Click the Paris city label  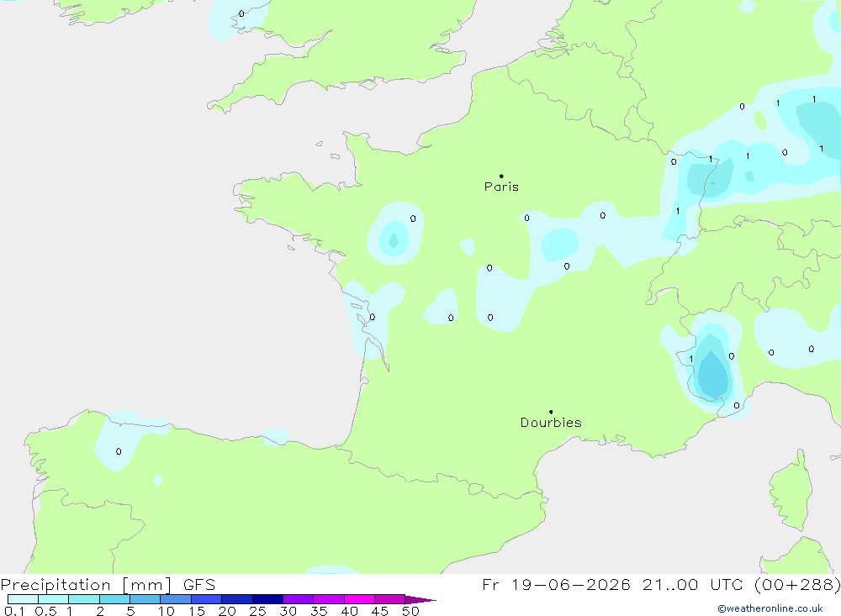501,187
